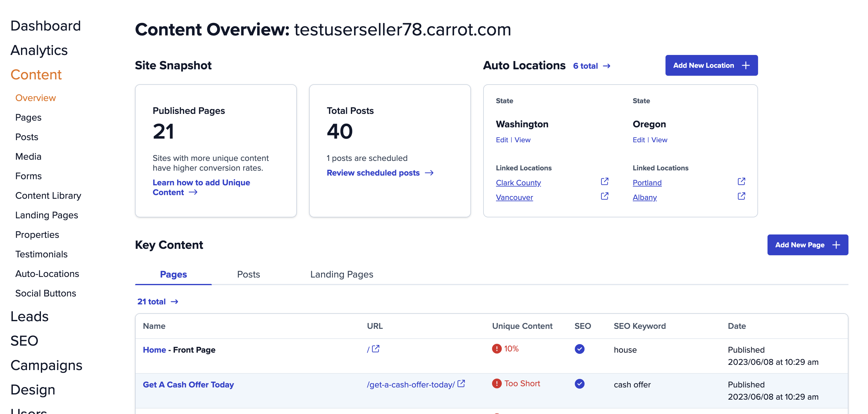The image size is (868, 414).
Task: Open Home page URL external icon
Action: [376, 349]
